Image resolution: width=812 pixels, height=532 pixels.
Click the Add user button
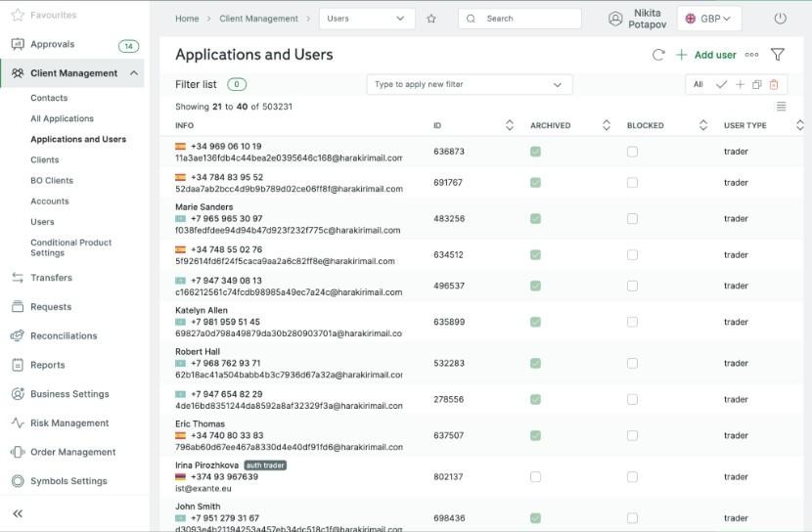tap(706, 56)
